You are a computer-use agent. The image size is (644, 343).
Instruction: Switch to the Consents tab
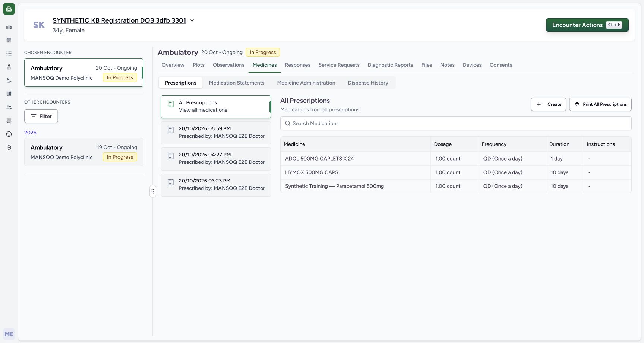[x=501, y=65]
